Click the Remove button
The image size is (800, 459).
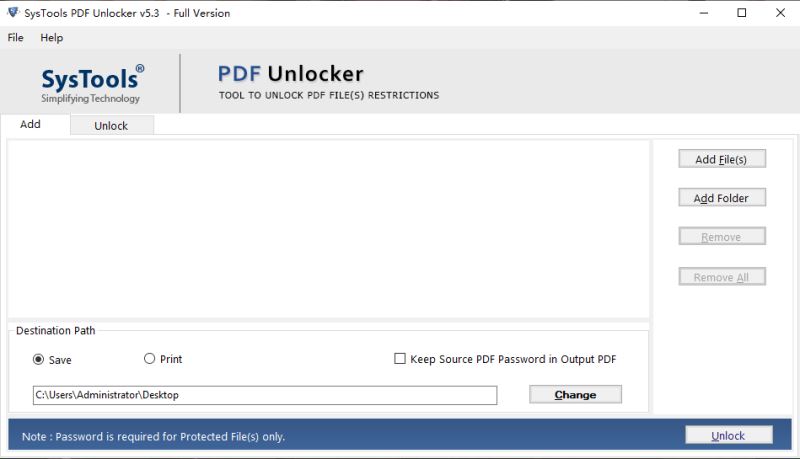721,237
